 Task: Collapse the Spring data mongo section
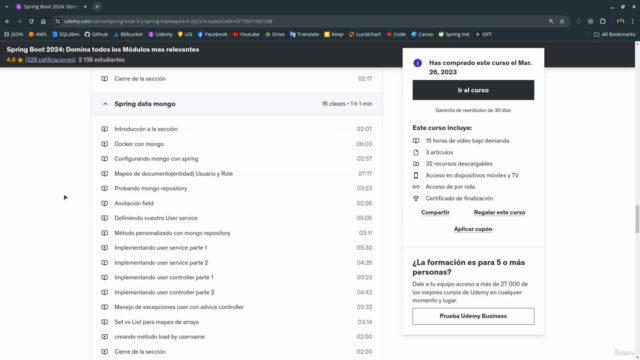point(237,104)
